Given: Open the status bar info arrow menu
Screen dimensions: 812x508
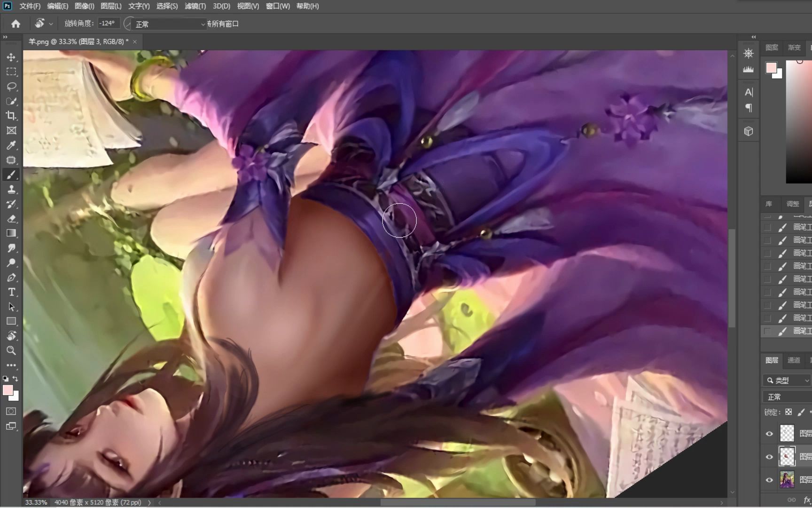Looking at the screenshot, I should [x=149, y=502].
